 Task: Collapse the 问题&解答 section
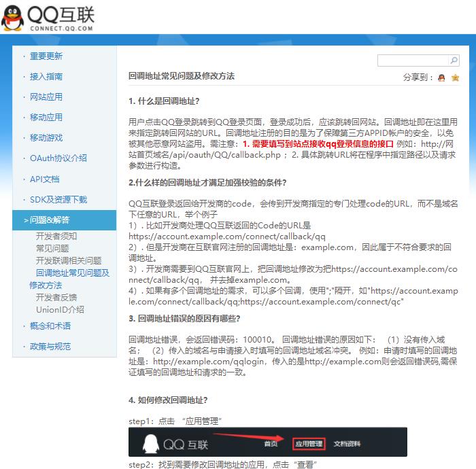point(65,220)
